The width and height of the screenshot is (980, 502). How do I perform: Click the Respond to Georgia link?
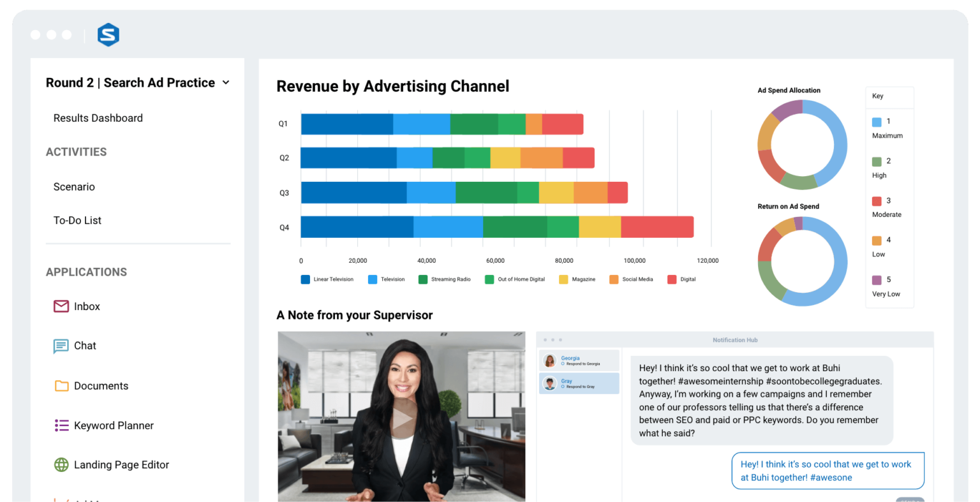tap(583, 364)
